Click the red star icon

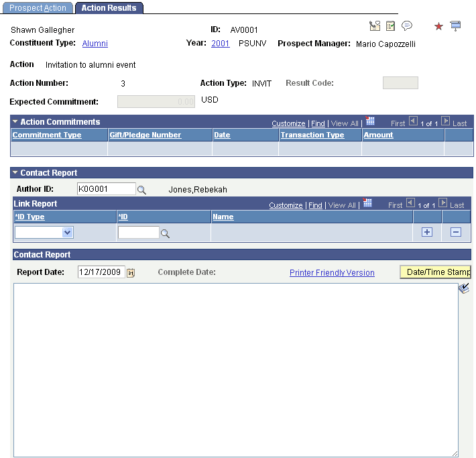(x=438, y=26)
